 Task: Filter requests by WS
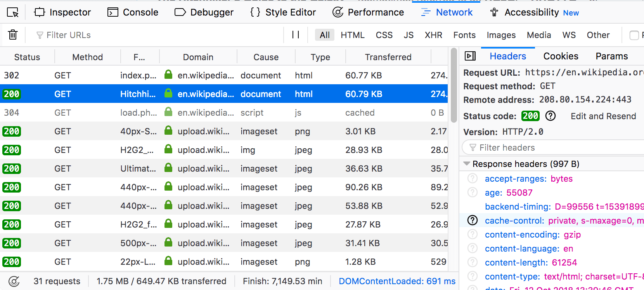[x=569, y=35]
